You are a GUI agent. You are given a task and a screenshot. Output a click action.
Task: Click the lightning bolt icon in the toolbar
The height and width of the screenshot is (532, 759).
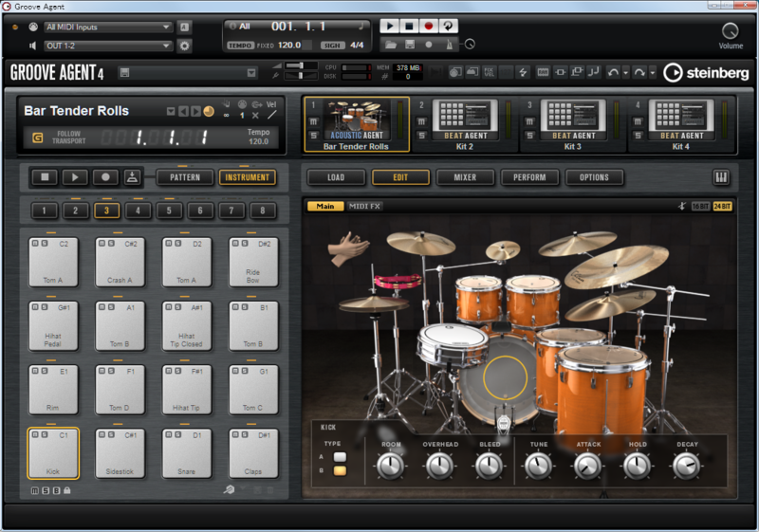[524, 72]
